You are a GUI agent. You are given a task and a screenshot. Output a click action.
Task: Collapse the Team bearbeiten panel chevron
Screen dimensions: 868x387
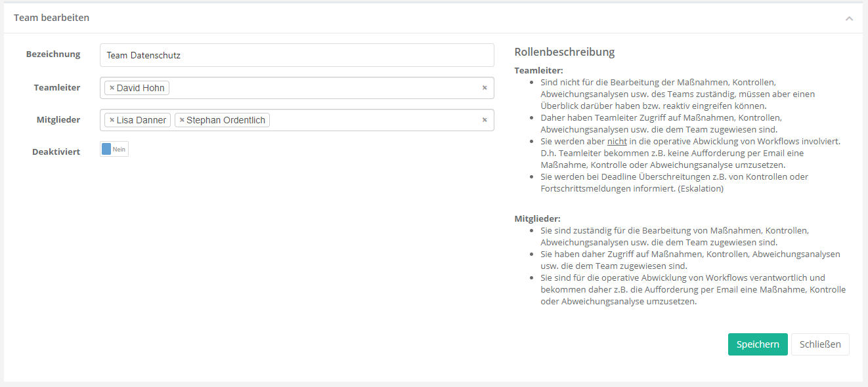tap(849, 18)
